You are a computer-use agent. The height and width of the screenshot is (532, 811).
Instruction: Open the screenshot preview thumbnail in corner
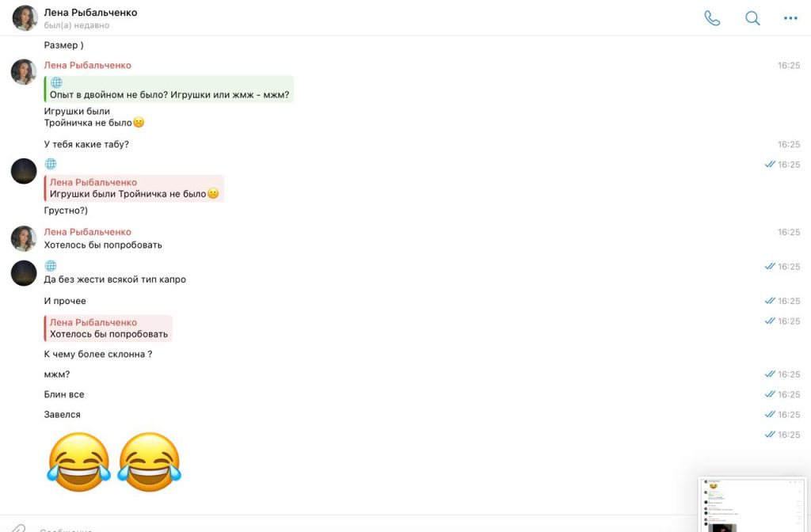752,504
